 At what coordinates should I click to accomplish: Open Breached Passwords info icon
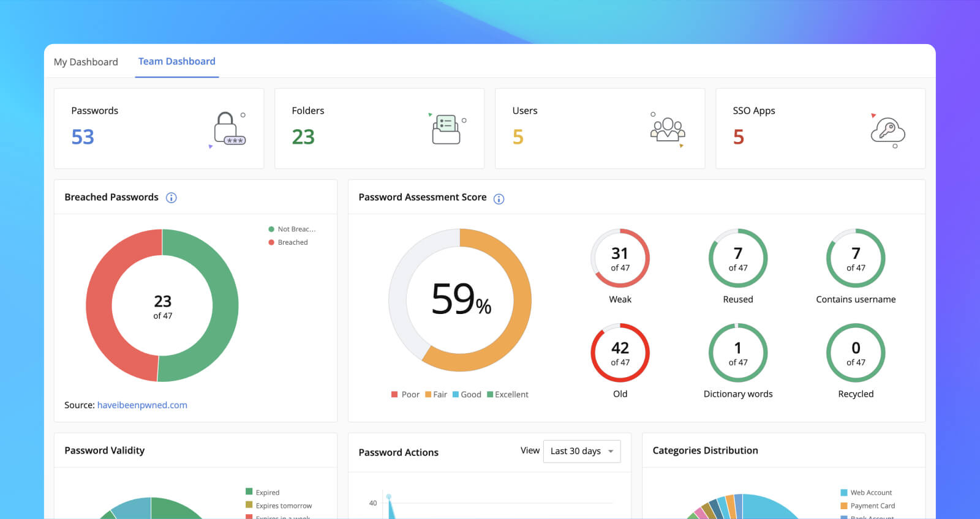click(x=171, y=198)
